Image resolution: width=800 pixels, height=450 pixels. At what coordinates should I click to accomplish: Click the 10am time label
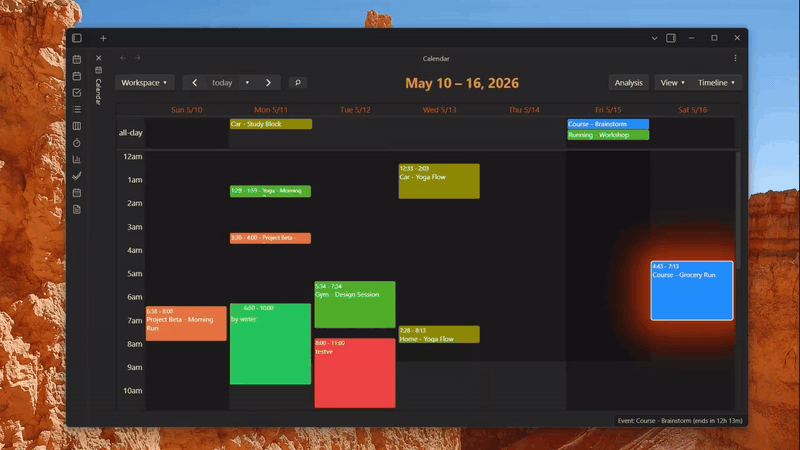click(x=133, y=391)
